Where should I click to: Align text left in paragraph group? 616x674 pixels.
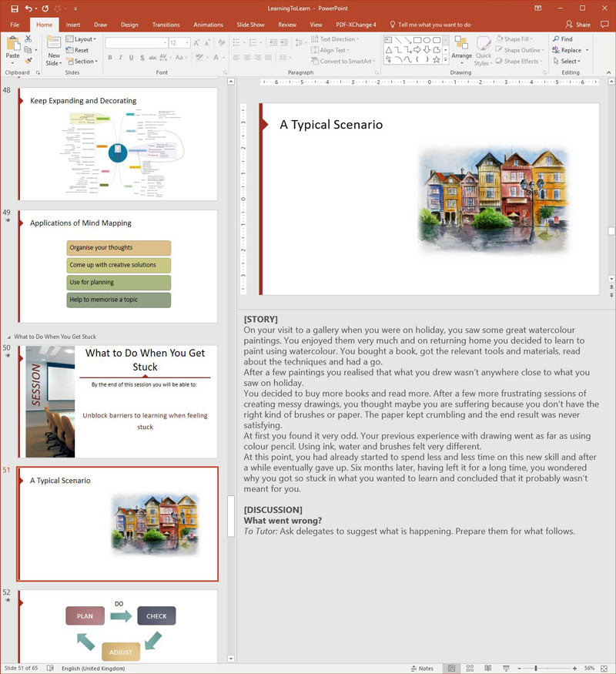(x=236, y=57)
